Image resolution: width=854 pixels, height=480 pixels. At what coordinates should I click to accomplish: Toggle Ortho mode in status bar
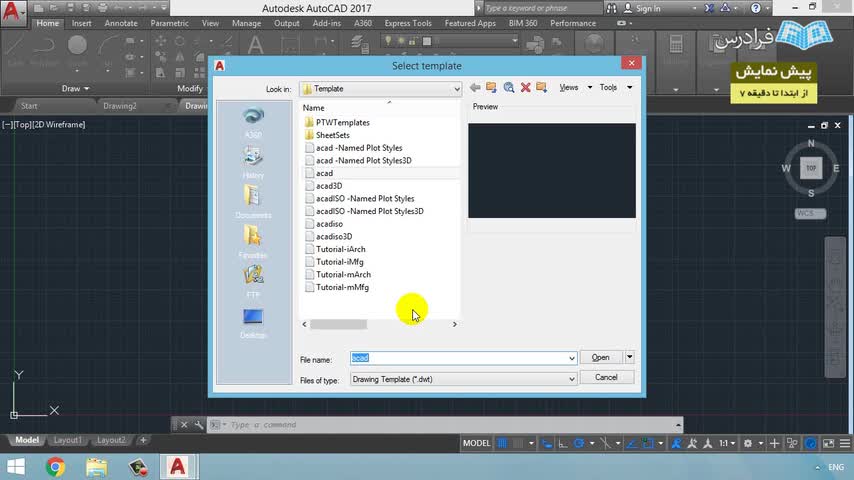563,443
